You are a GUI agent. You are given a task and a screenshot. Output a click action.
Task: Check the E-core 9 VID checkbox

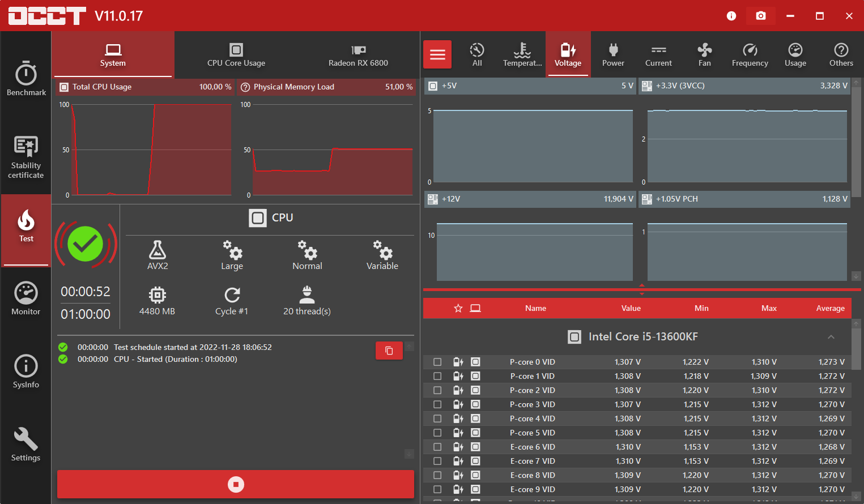[x=437, y=489]
